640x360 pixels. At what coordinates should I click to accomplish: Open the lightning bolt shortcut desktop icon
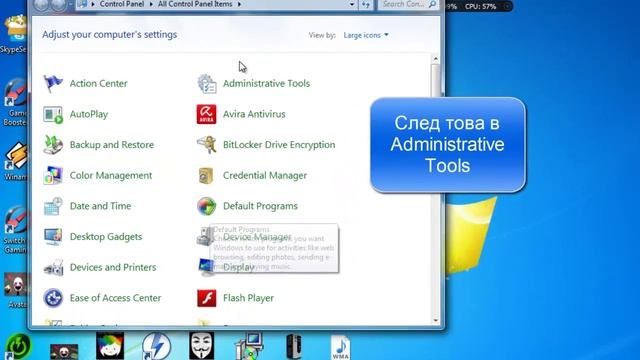coord(156,347)
